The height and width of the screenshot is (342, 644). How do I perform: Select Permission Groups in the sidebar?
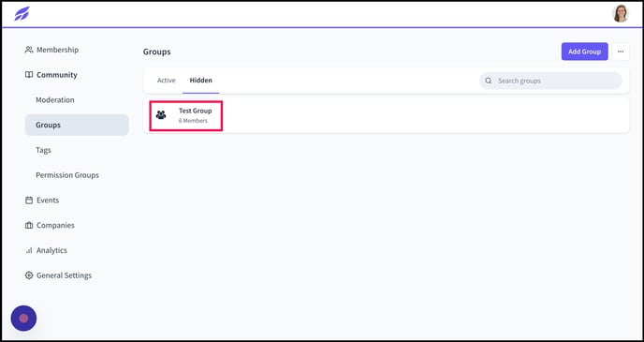coord(67,175)
